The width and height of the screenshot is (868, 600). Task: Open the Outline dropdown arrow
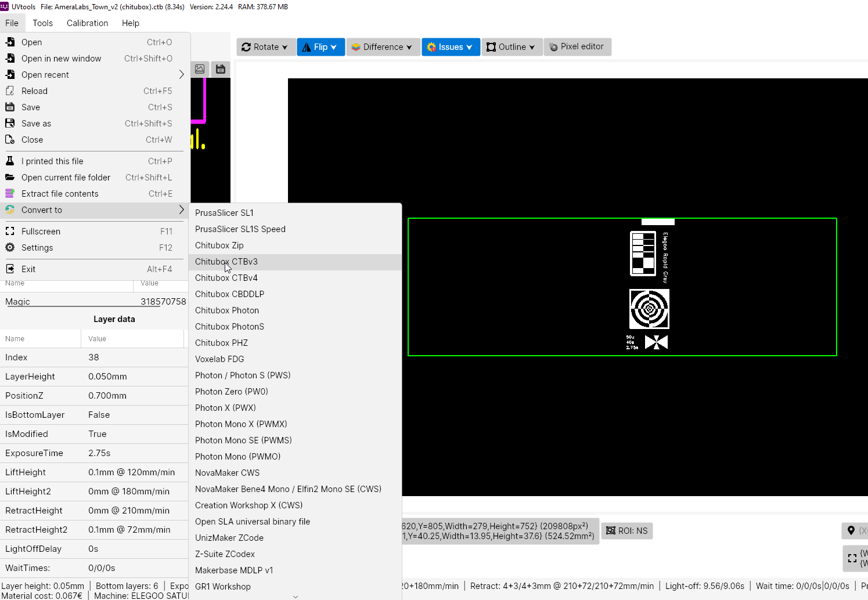532,48
